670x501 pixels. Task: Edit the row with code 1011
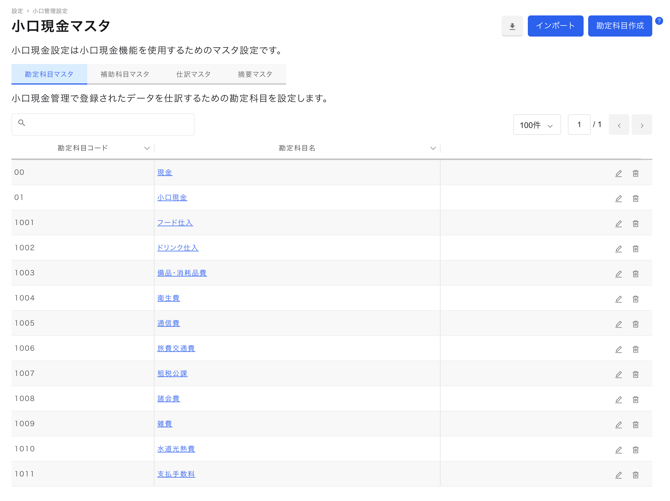[x=618, y=475]
